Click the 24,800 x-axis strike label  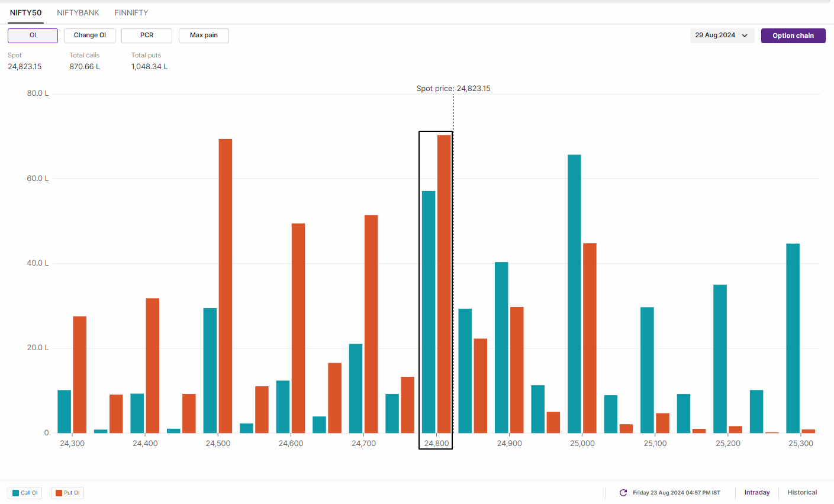[x=437, y=443]
